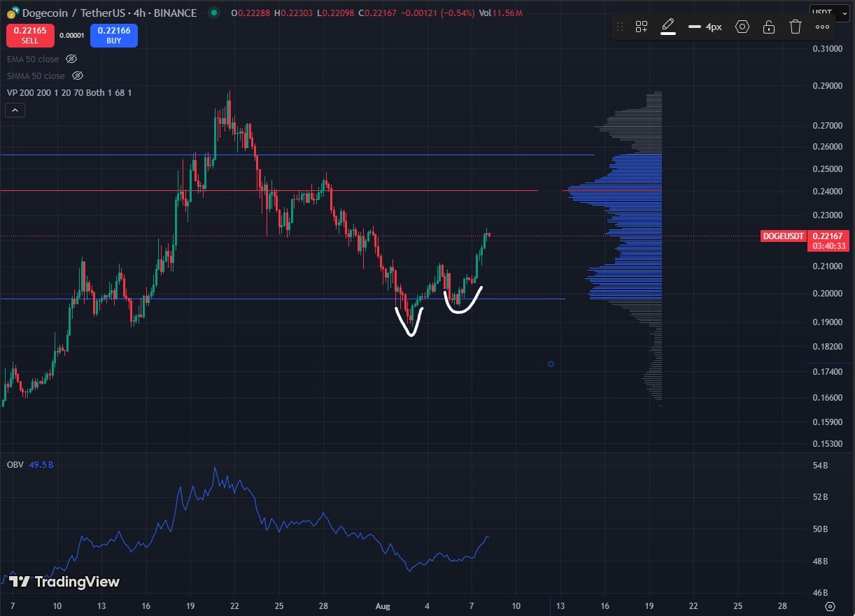
Task: Toggle the lock icon on the drawing
Action: click(x=768, y=26)
